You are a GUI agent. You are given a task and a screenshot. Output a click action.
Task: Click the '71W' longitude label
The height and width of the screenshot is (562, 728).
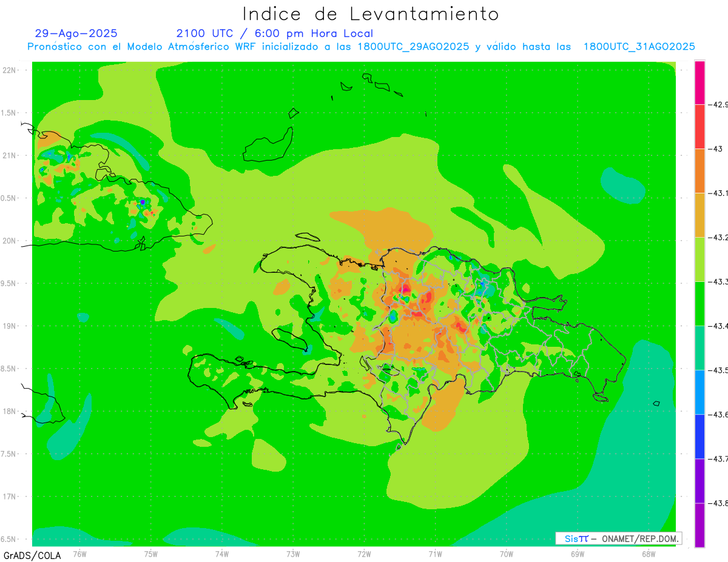click(435, 554)
